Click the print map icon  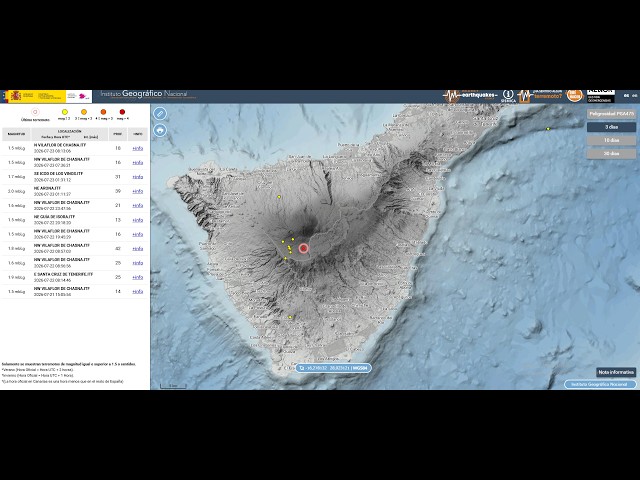click(x=160, y=130)
